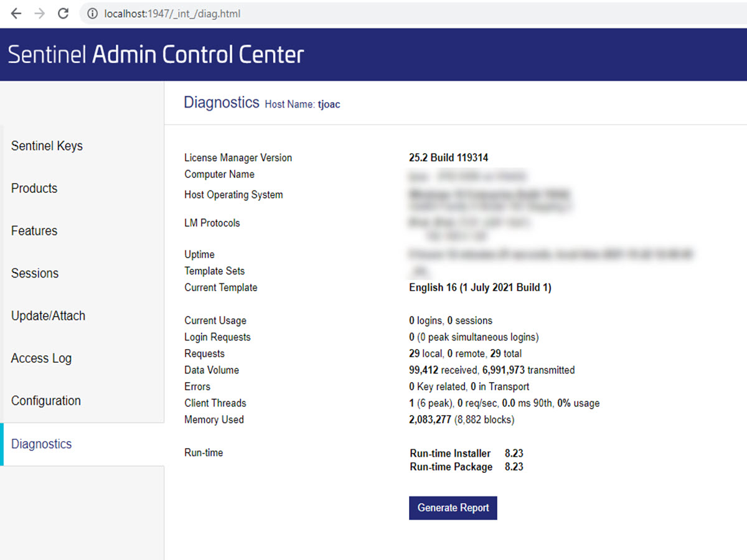Viewport: 747px width, 560px height.
Task: Navigate to the Products page
Action: point(34,188)
